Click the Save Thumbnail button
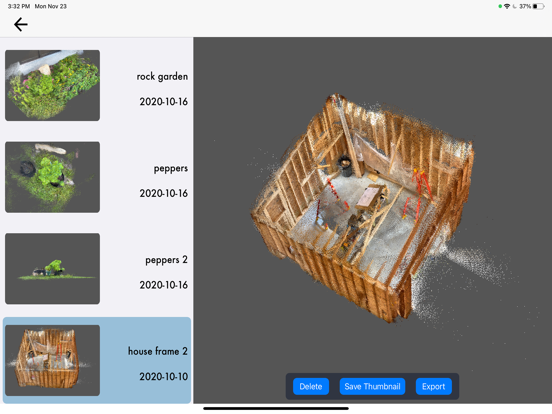This screenshot has height=414, width=552. [372, 387]
